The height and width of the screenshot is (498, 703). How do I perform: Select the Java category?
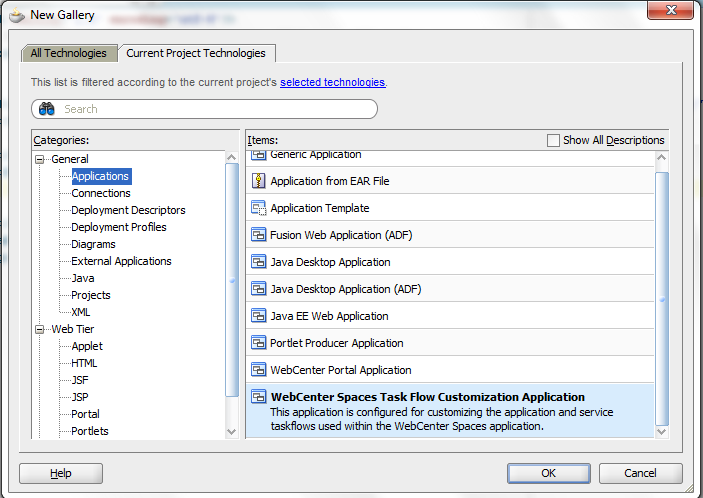pos(83,278)
